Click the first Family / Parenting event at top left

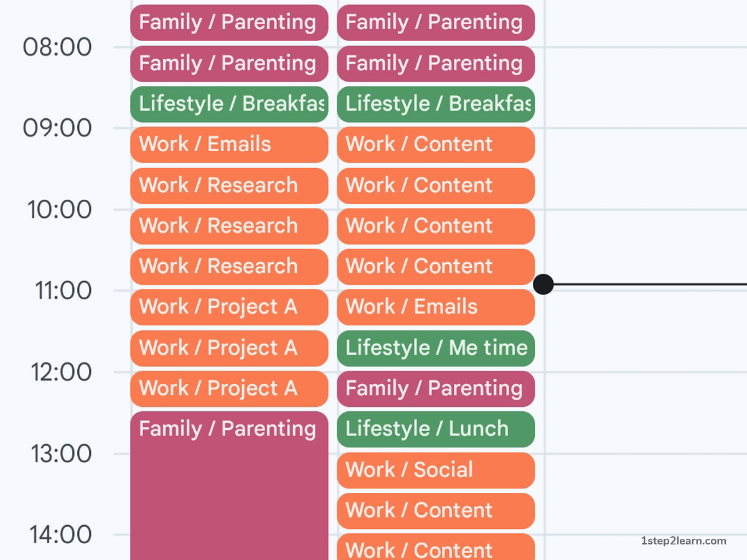coord(227,22)
